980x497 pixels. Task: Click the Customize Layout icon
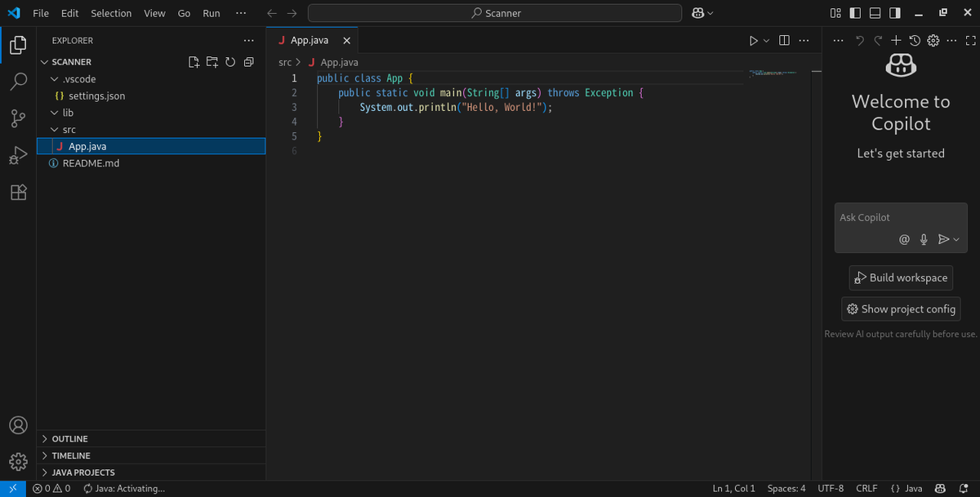coord(835,13)
